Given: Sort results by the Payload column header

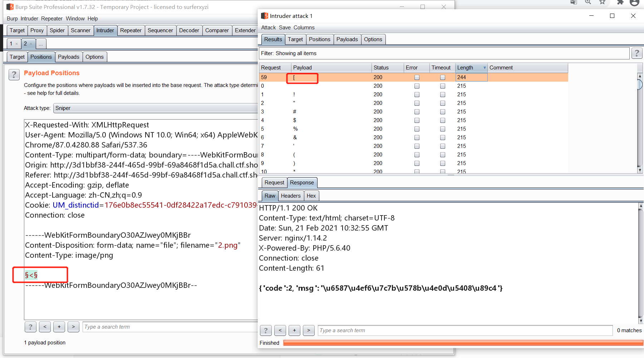Looking at the screenshot, I should (x=331, y=68).
